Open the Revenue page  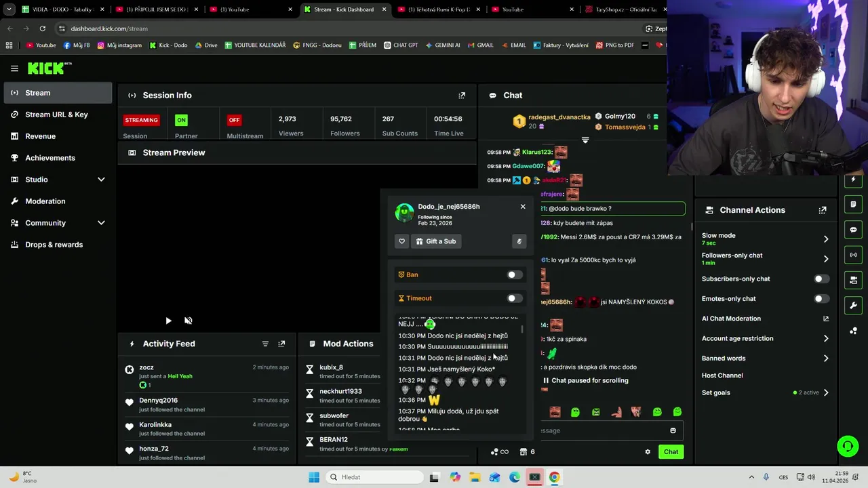pos(58,136)
